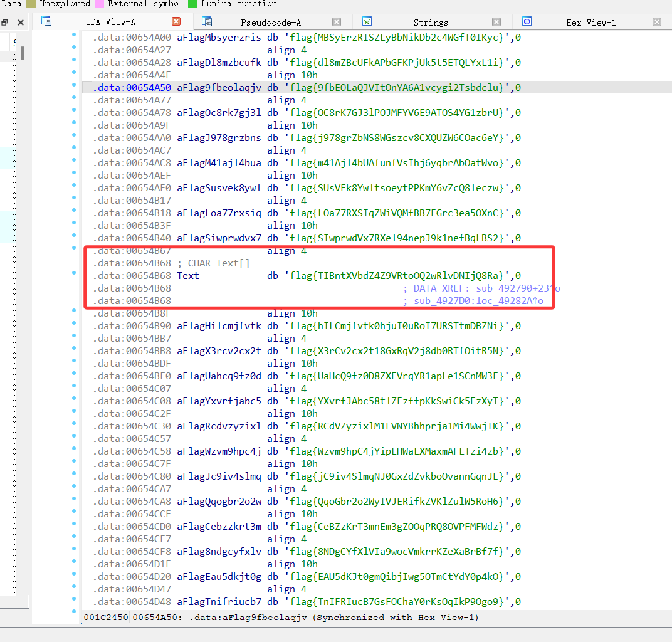Select the aFlagCebzzkrt3m label
This screenshot has width=672, height=642.
[219, 527]
